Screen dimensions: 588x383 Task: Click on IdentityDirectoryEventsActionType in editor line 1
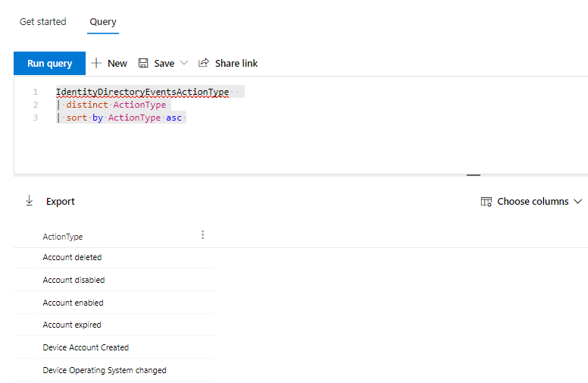142,92
